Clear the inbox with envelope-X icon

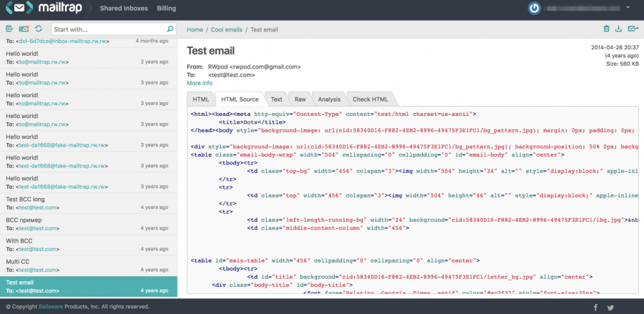pyautogui.click(x=24, y=29)
